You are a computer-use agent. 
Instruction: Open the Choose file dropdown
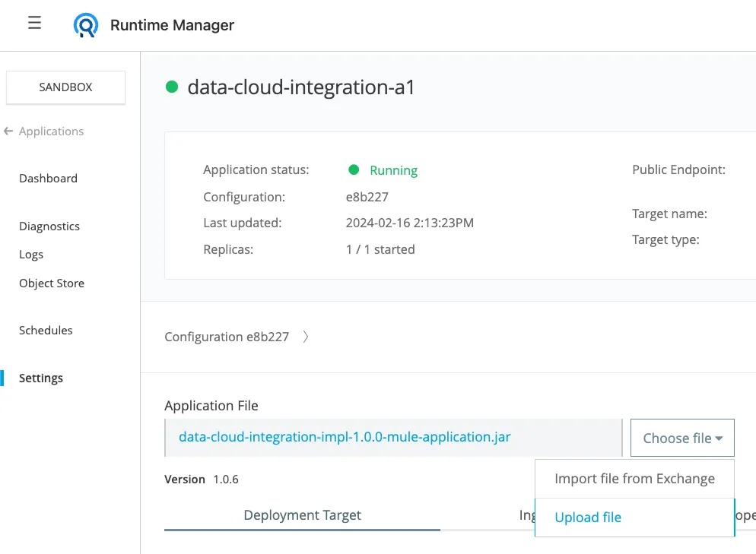682,438
